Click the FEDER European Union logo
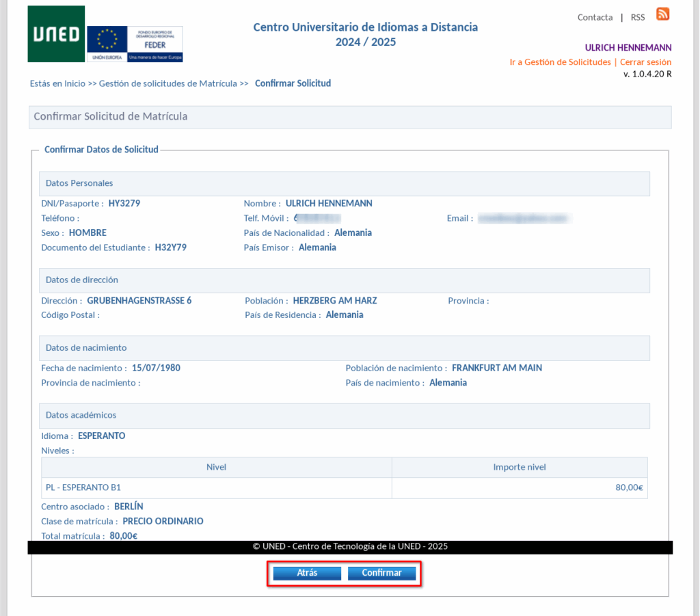 point(135,44)
